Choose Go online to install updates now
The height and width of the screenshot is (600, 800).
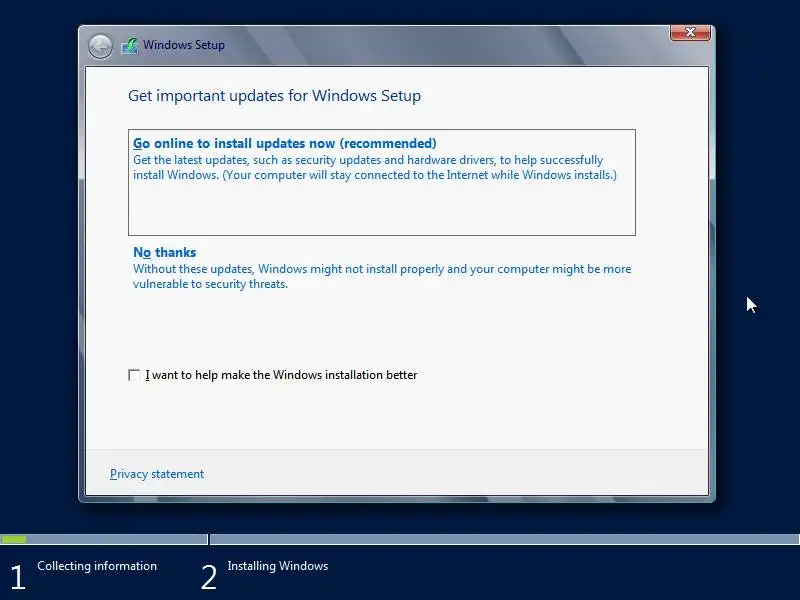(382, 182)
